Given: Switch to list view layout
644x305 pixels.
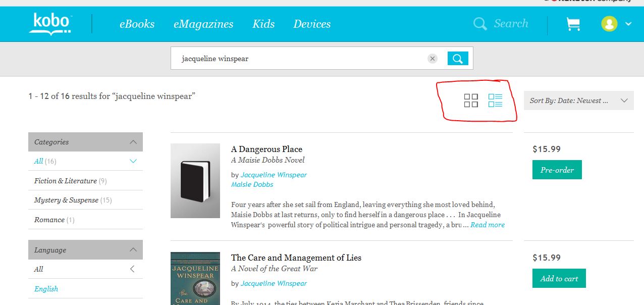Looking at the screenshot, I should coord(495,100).
